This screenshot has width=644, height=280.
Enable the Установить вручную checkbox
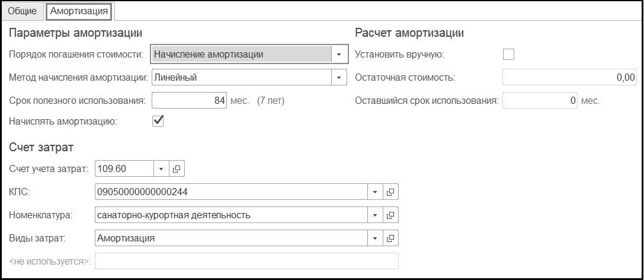click(508, 55)
